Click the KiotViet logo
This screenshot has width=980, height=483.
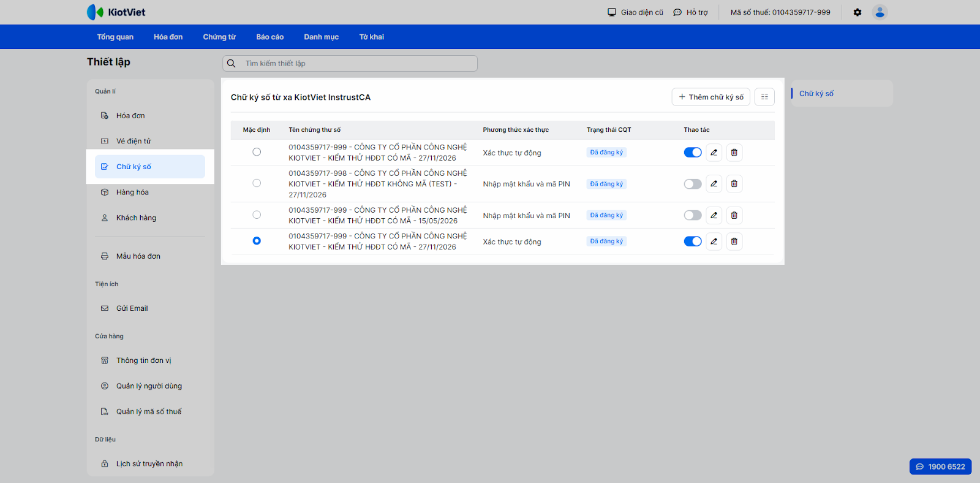tap(116, 12)
